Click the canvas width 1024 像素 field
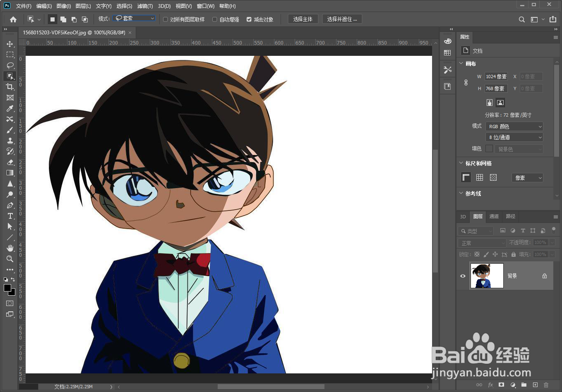 pos(496,76)
